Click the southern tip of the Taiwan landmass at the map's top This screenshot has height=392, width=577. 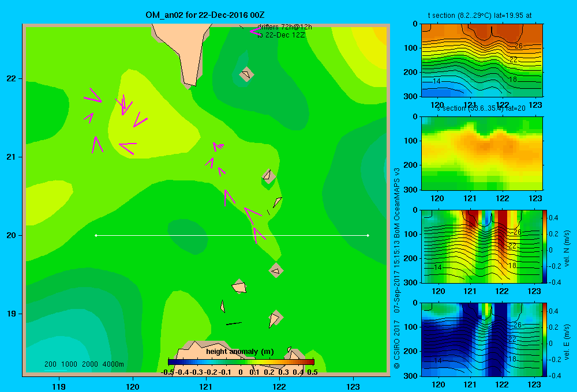pyautogui.click(x=190, y=85)
